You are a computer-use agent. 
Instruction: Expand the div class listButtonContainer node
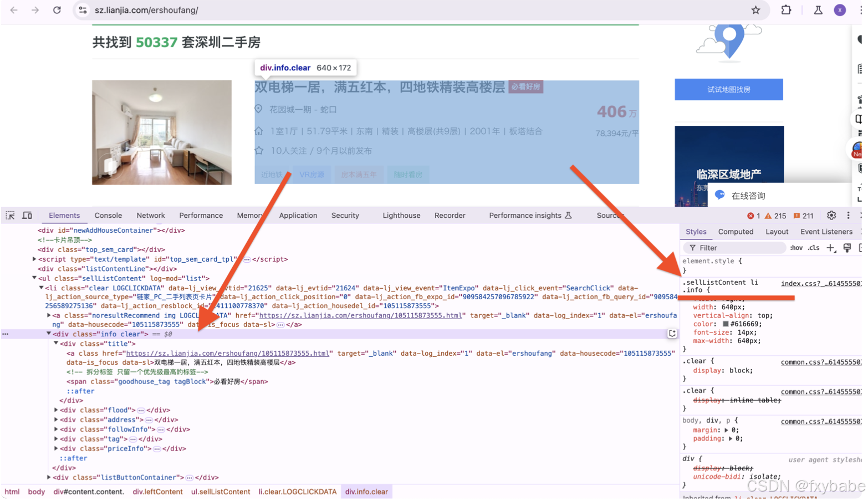(49, 478)
